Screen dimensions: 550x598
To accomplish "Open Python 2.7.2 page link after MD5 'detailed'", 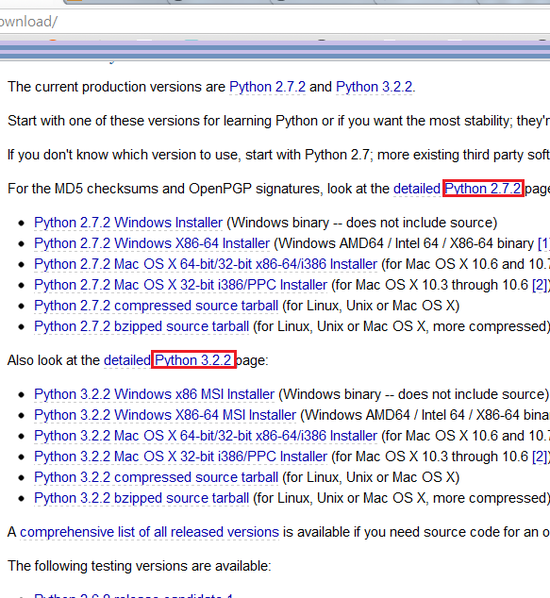I will (483, 189).
